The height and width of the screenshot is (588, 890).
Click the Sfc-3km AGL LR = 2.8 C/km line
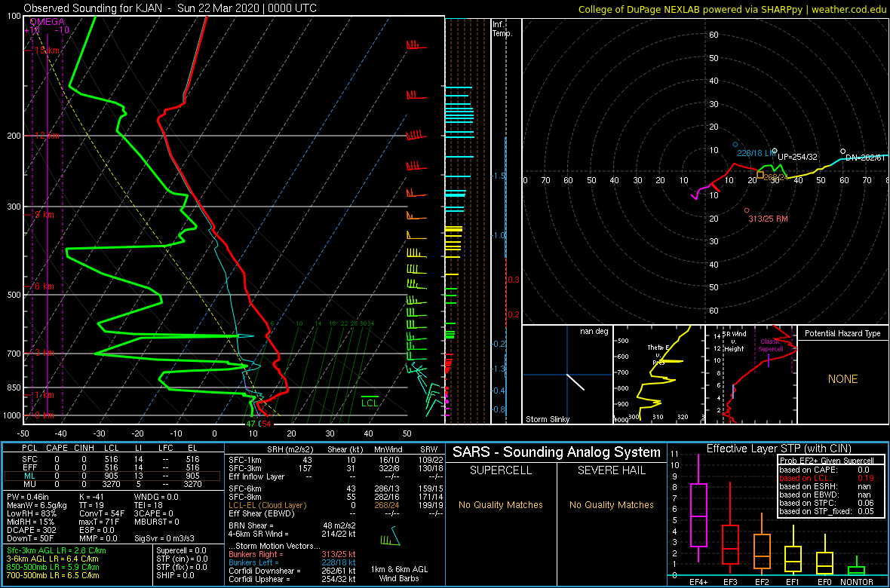tap(57, 550)
